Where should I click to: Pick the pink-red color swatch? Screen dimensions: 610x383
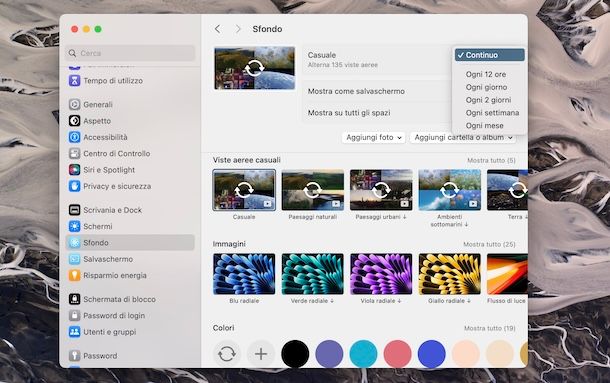pyautogui.click(x=397, y=354)
